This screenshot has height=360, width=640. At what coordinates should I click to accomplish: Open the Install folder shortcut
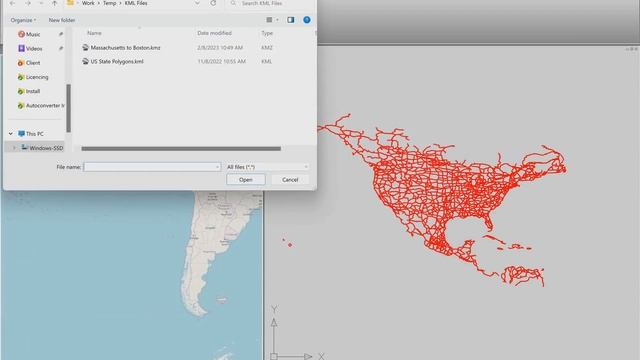click(x=33, y=91)
